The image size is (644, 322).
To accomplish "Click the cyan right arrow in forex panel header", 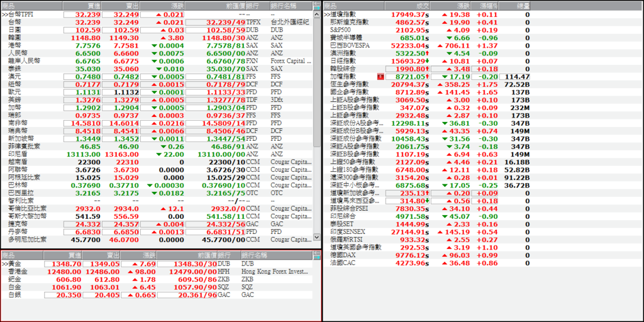I will (316, 8).
